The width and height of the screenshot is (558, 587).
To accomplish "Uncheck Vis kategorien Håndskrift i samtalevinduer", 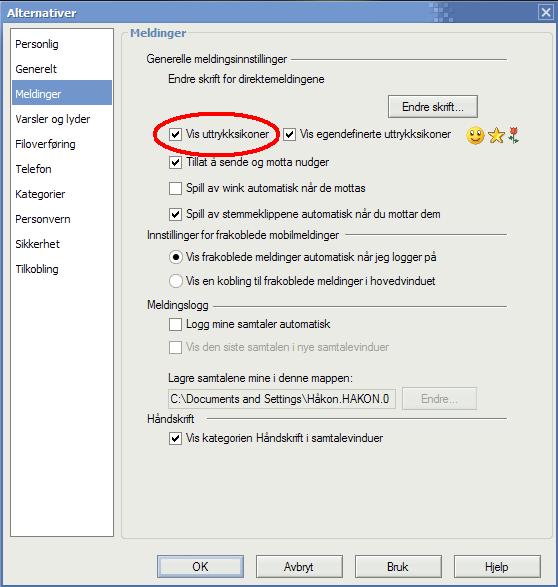I will tap(175, 438).
